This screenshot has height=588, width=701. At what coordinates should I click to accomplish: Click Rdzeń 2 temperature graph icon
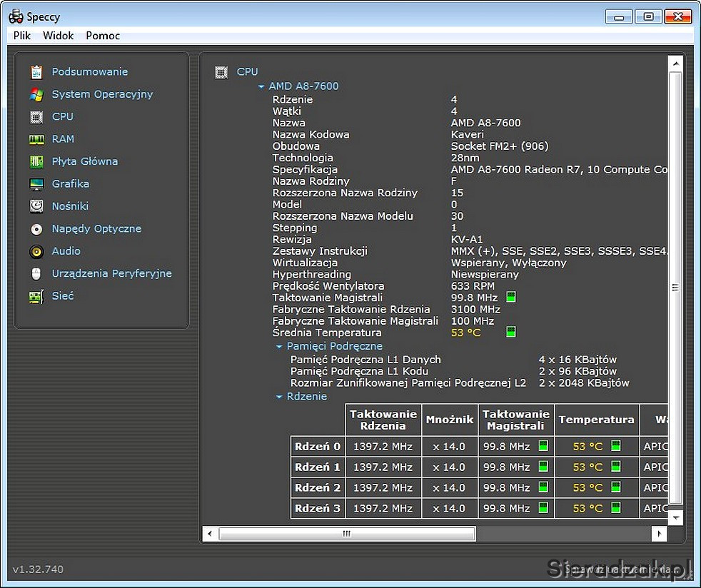[x=616, y=487]
